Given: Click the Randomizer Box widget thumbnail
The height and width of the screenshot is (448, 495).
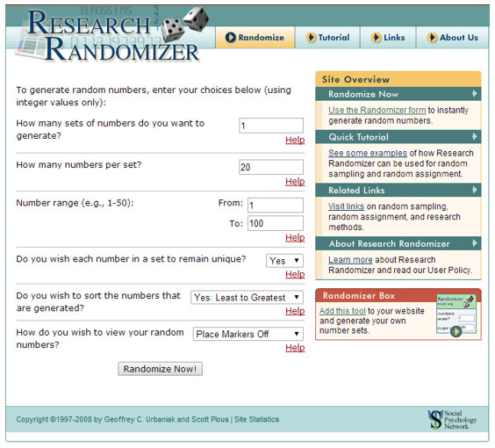Looking at the screenshot, I should pos(456,314).
